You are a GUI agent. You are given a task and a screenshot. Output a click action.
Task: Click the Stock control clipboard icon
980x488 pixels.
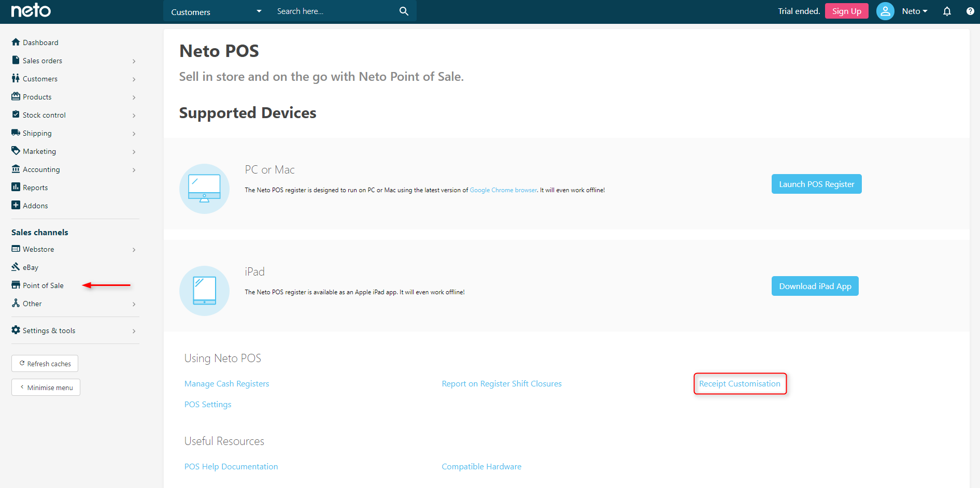pos(16,114)
